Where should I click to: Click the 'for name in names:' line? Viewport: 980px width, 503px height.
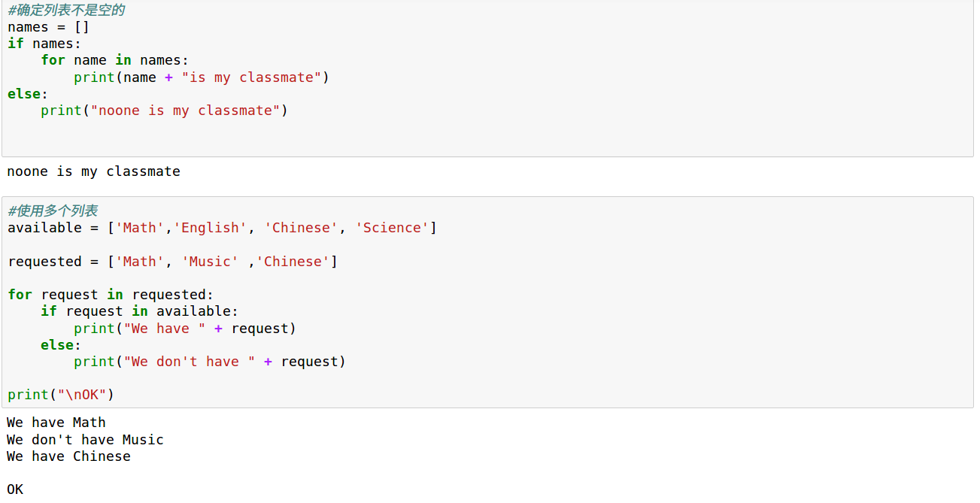pos(114,60)
